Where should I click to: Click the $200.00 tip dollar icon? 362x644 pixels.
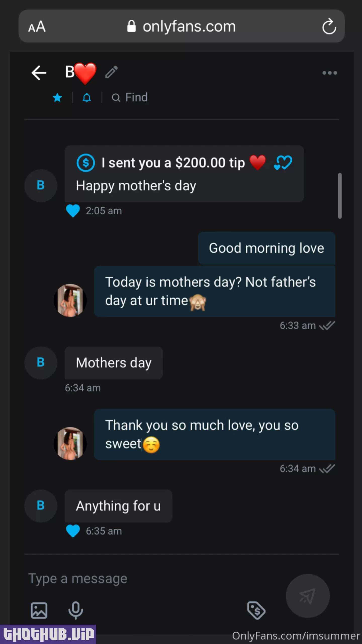click(86, 163)
